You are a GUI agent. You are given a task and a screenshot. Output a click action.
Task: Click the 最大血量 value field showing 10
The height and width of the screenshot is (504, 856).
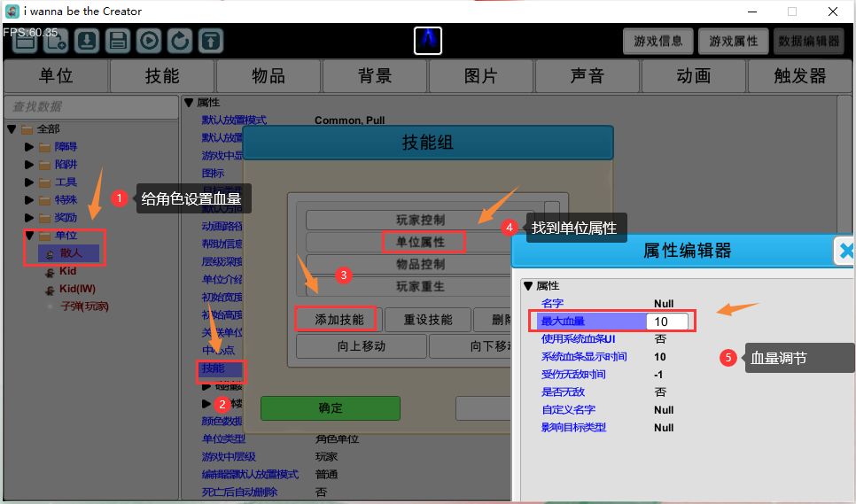click(x=666, y=322)
